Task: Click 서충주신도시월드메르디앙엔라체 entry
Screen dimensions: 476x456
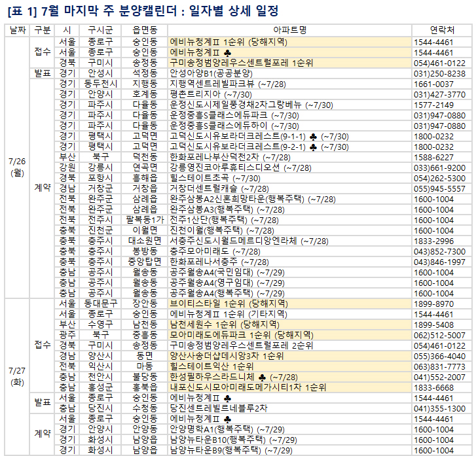Action: [x=249, y=241]
